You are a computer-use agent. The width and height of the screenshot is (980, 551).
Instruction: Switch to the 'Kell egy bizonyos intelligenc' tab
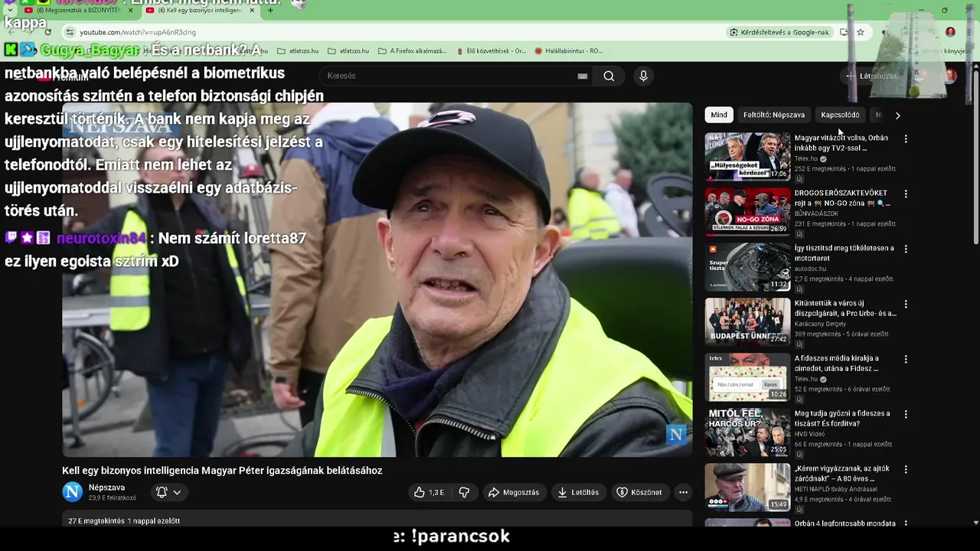point(201,11)
